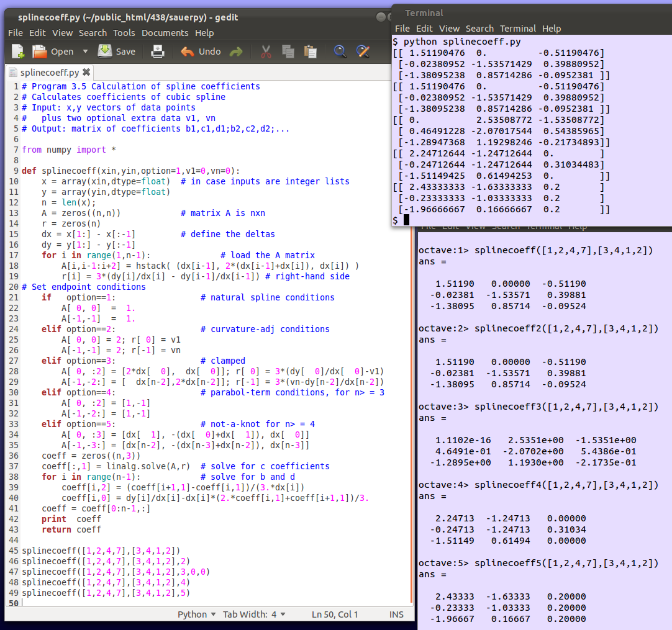Click the Find and Replace icon
Screen dimensions: 672x630
[363, 52]
